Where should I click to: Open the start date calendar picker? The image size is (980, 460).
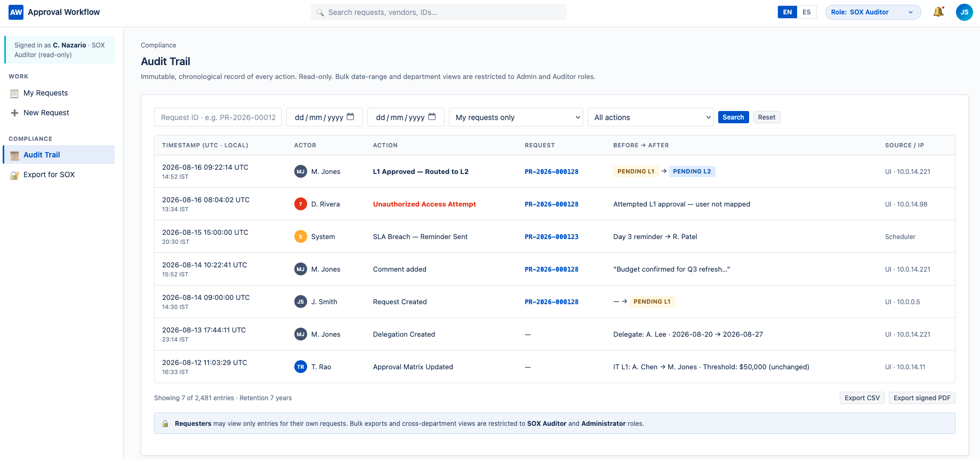[x=350, y=117]
